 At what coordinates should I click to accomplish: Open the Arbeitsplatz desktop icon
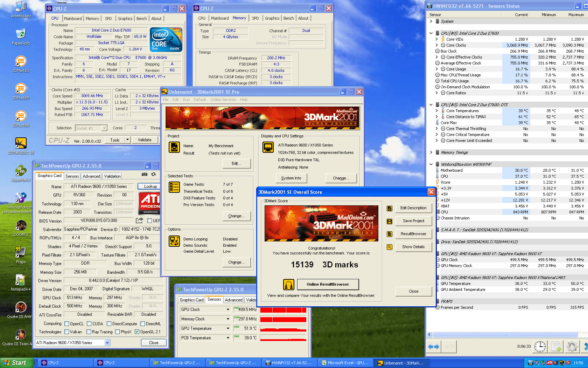[21, 7]
